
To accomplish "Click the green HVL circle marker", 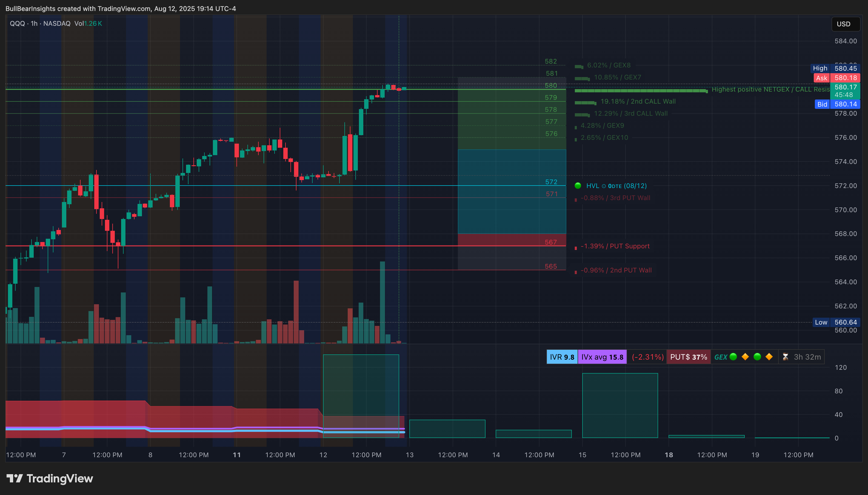I will point(578,186).
